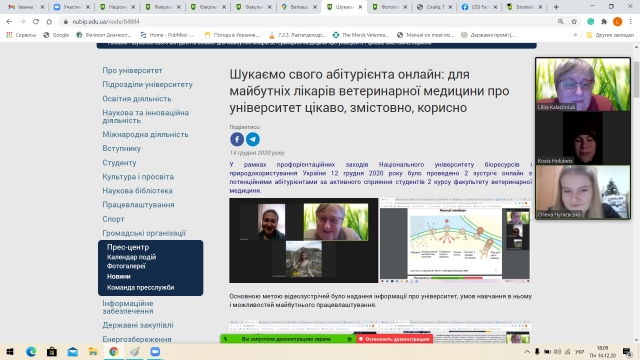This screenshot has height=360, width=640.
Task: Click the zoom magnifier icon in address bar
Action: click(560, 22)
